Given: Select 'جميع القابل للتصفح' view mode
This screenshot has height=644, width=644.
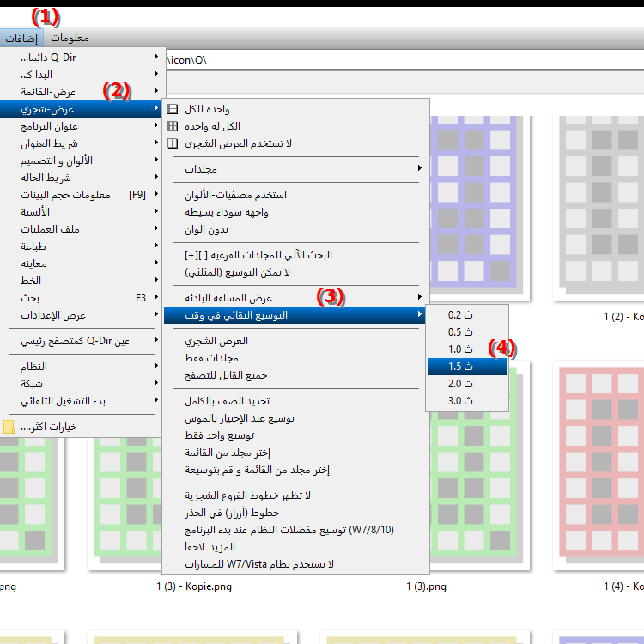Looking at the screenshot, I should (x=294, y=375).
